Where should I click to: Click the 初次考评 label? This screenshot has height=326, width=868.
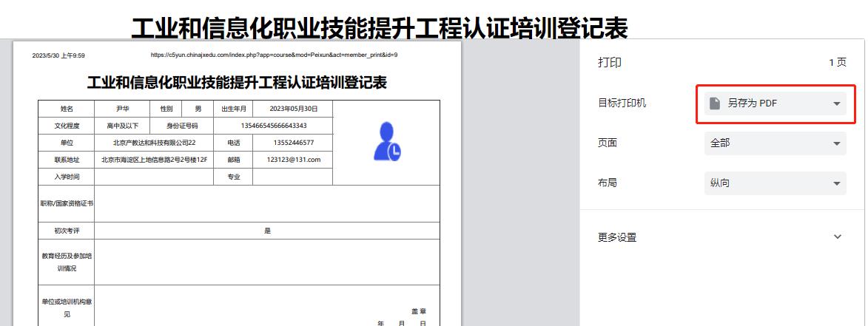click(x=67, y=231)
